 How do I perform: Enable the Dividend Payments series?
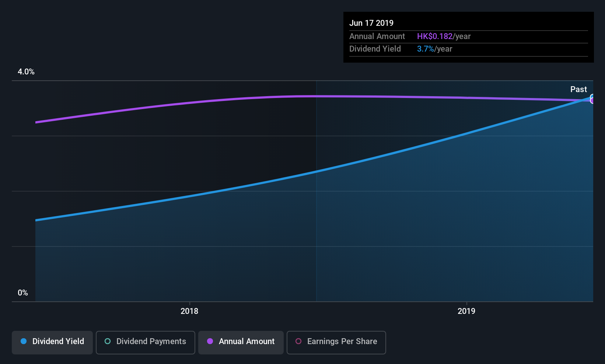146,342
